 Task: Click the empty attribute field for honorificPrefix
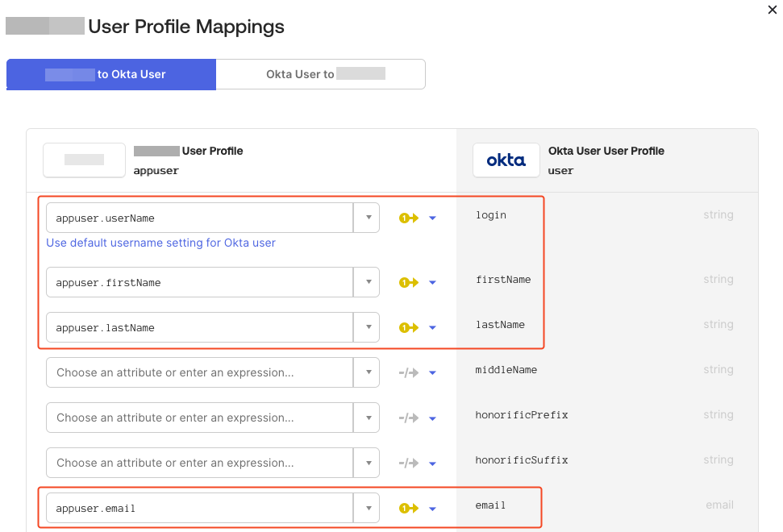coord(200,418)
